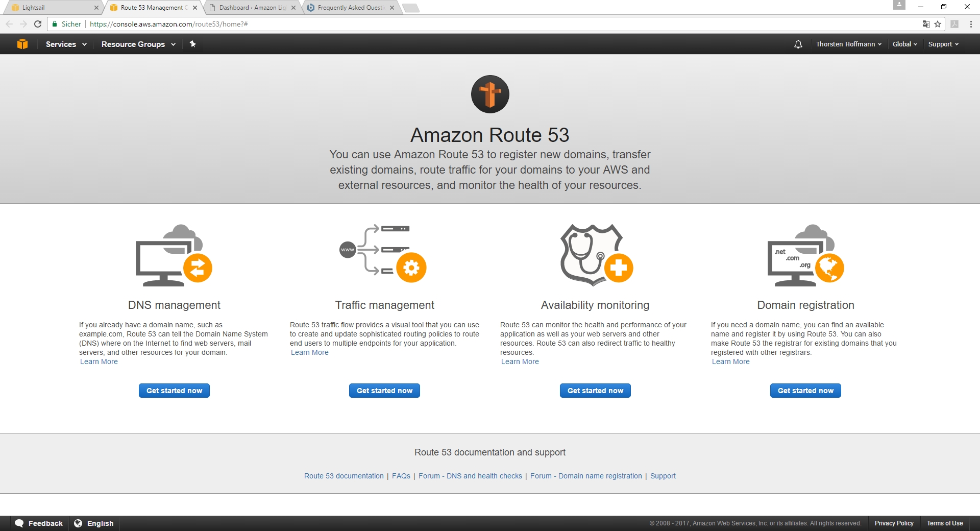Click the Domain registration heading

pyautogui.click(x=805, y=305)
